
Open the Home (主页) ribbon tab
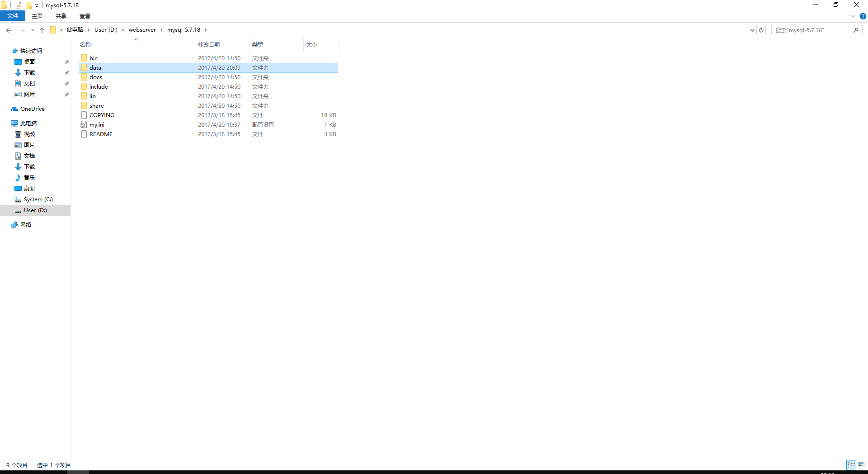tap(37, 16)
